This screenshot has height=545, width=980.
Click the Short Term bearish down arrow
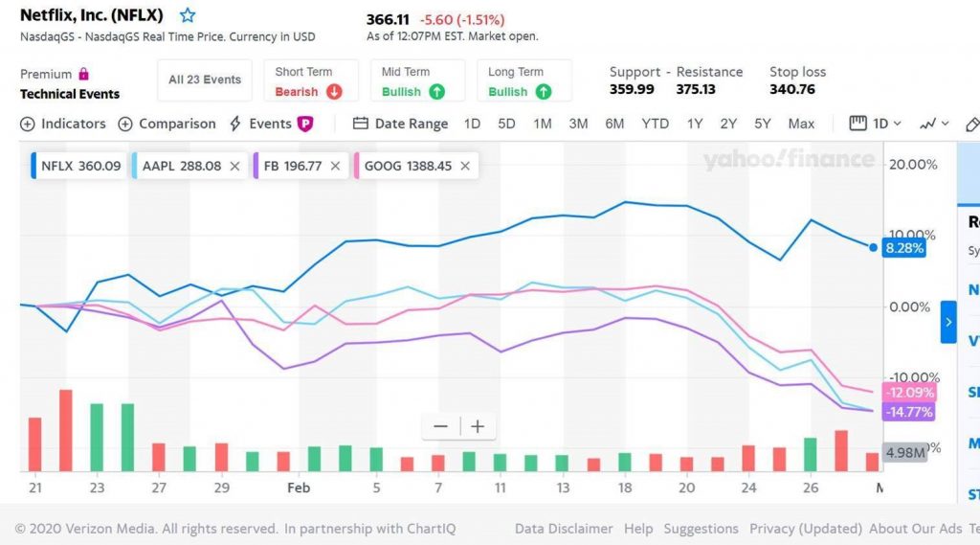click(334, 92)
